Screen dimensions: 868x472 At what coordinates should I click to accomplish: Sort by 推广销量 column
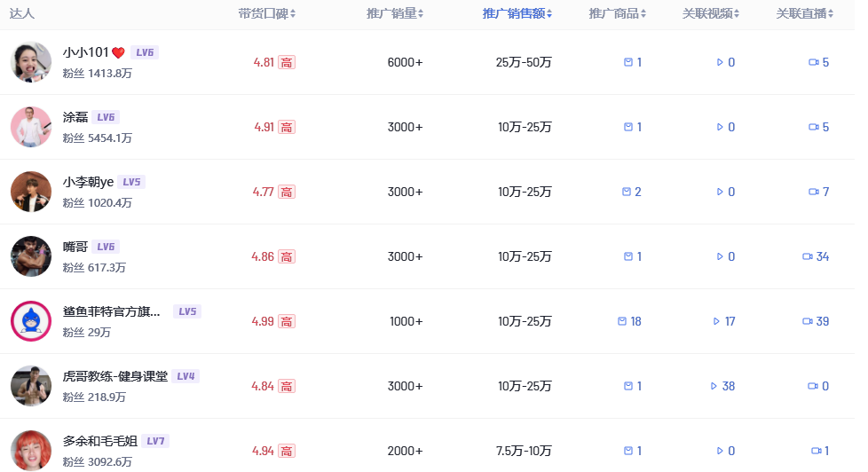coord(395,14)
